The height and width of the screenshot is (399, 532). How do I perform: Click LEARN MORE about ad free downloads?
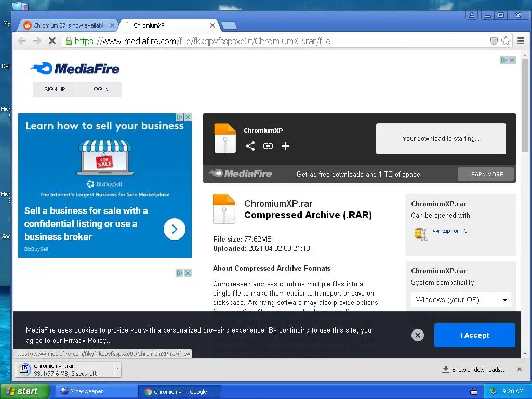(486, 174)
